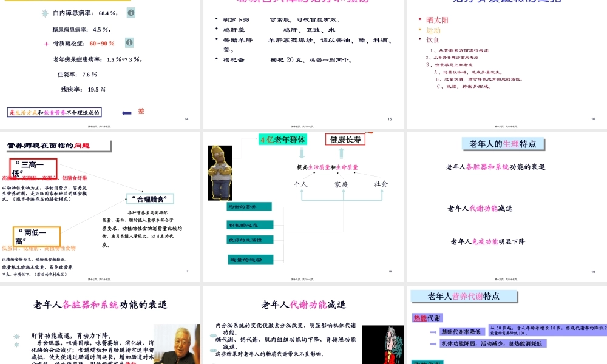Click the slide number 14 label
This screenshot has width=607, height=364.
pyautogui.click(x=186, y=118)
